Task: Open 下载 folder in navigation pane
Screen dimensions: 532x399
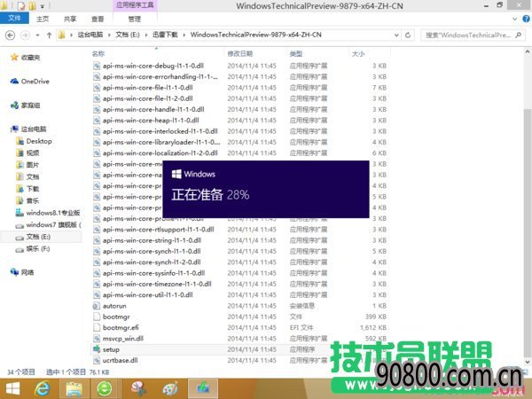Action: pyautogui.click(x=27, y=189)
